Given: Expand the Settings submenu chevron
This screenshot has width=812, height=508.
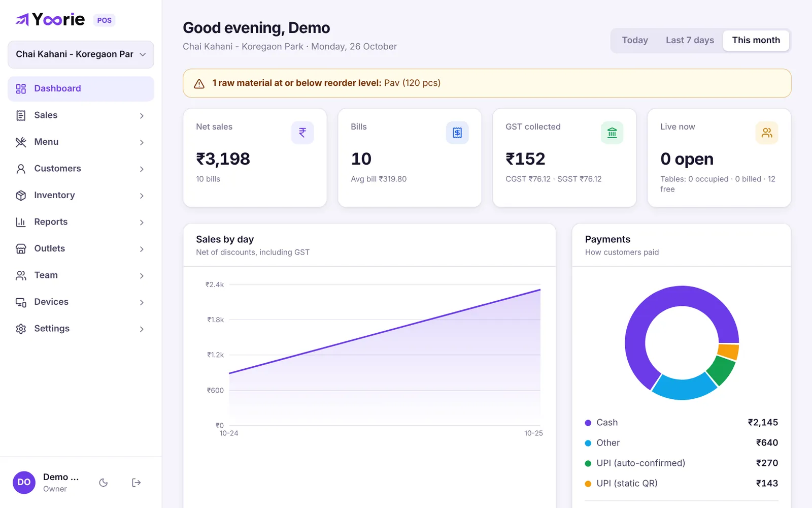Looking at the screenshot, I should 142,329.
